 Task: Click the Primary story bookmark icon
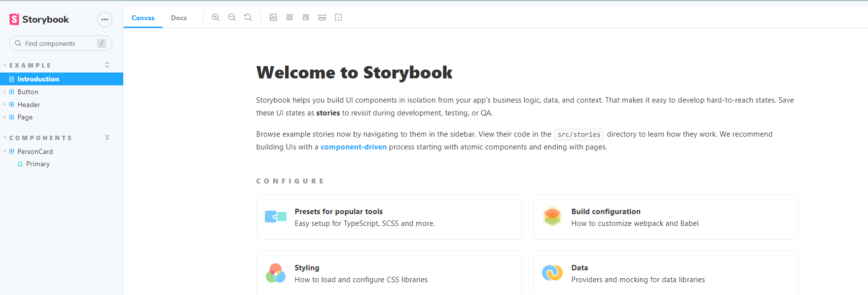20,164
